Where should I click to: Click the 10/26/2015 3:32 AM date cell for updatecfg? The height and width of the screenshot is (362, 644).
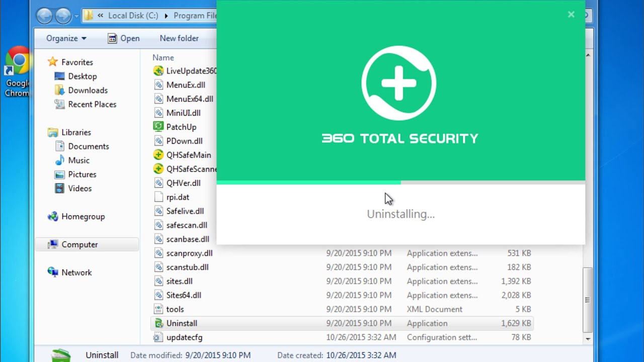pos(361,337)
